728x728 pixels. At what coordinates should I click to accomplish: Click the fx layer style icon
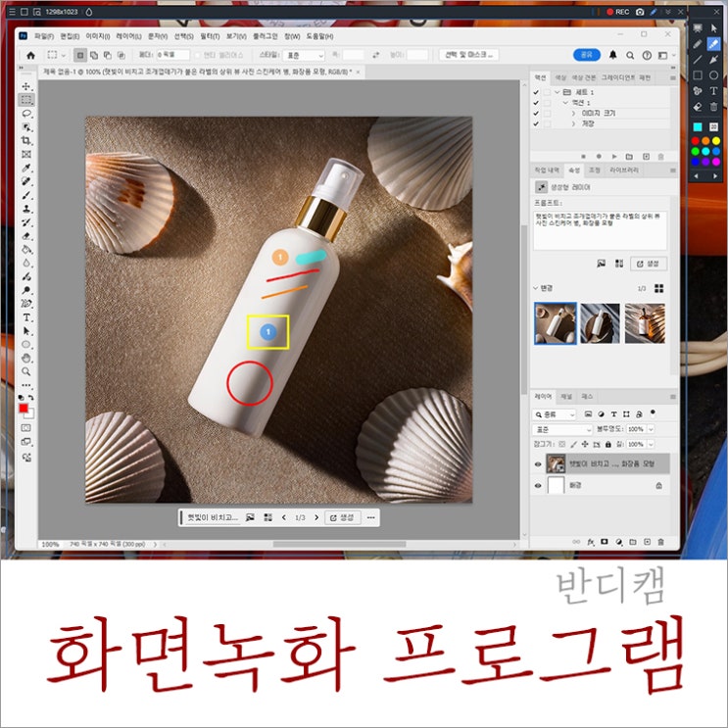coord(591,542)
